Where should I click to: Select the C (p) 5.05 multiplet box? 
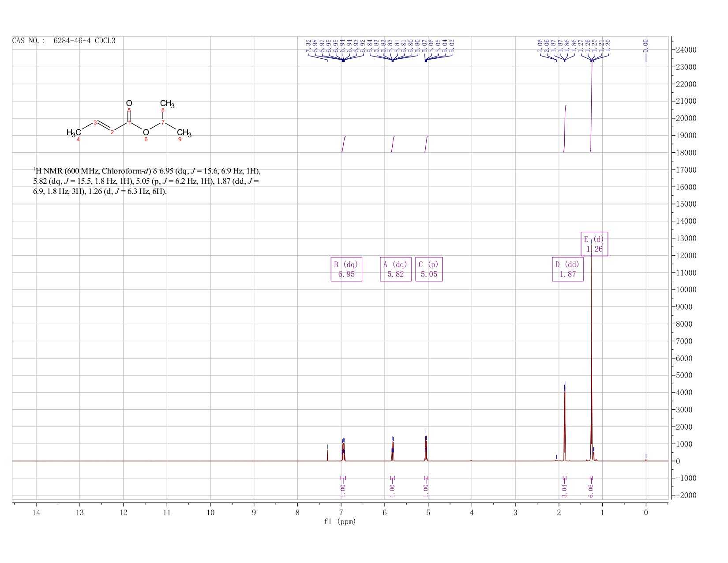click(x=429, y=269)
